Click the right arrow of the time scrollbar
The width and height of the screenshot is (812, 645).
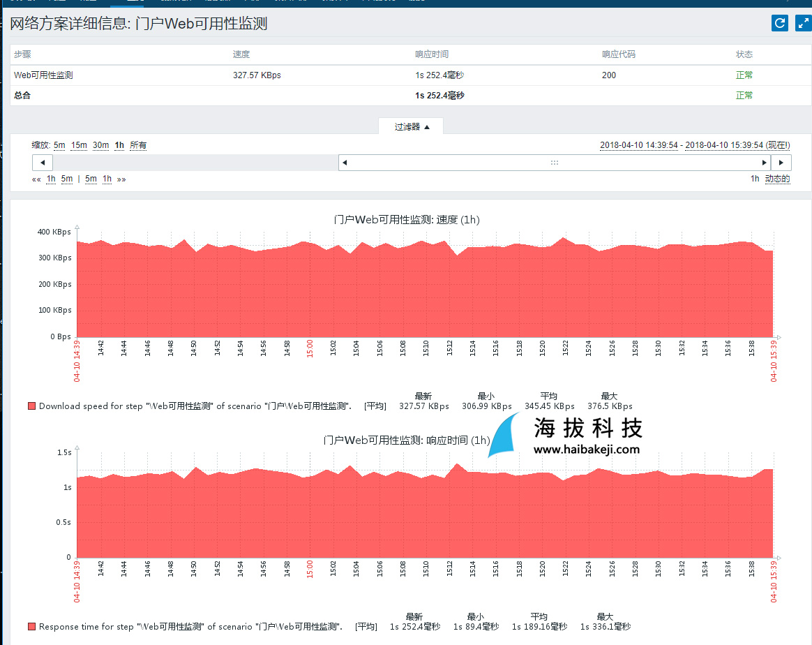(781, 163)
